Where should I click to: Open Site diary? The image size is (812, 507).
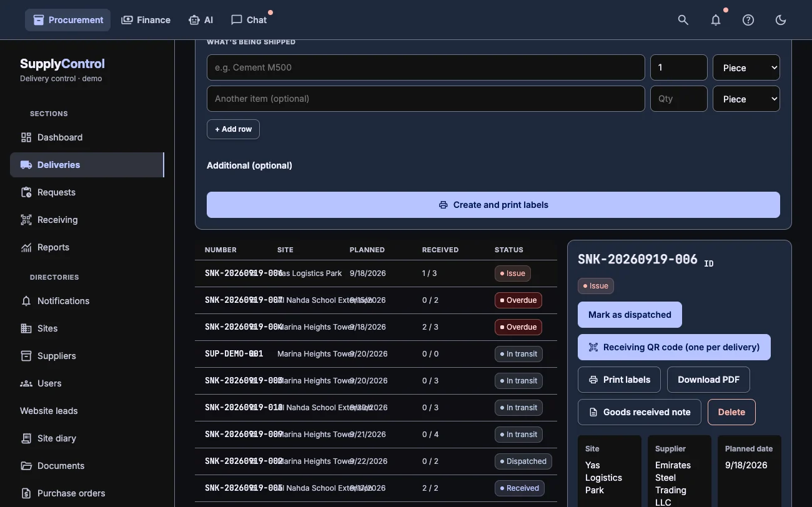pos(87,438)
